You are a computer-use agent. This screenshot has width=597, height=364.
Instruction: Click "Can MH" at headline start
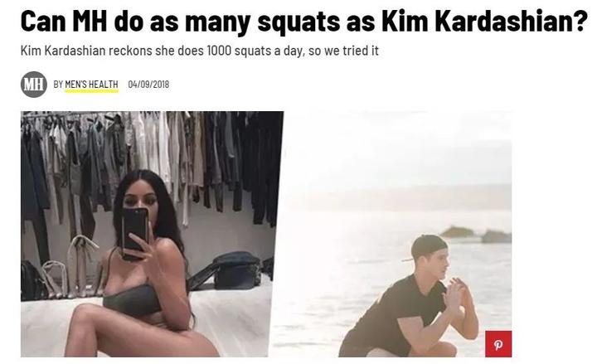[64, 20]
